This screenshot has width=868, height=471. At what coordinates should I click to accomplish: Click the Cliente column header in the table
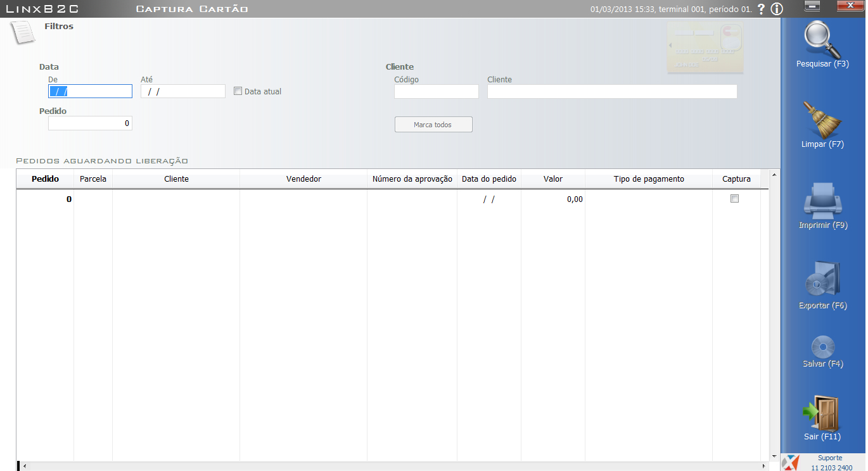point(176,179)
